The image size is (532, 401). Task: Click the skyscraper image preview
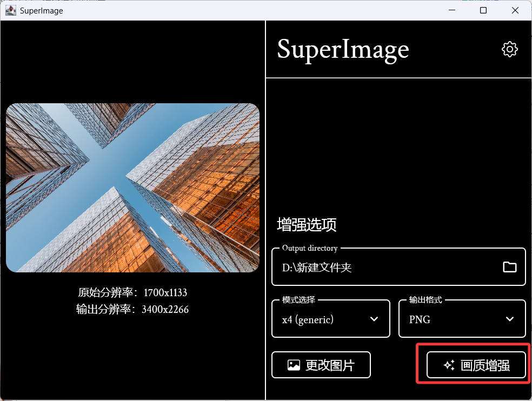tap(133, 188)
